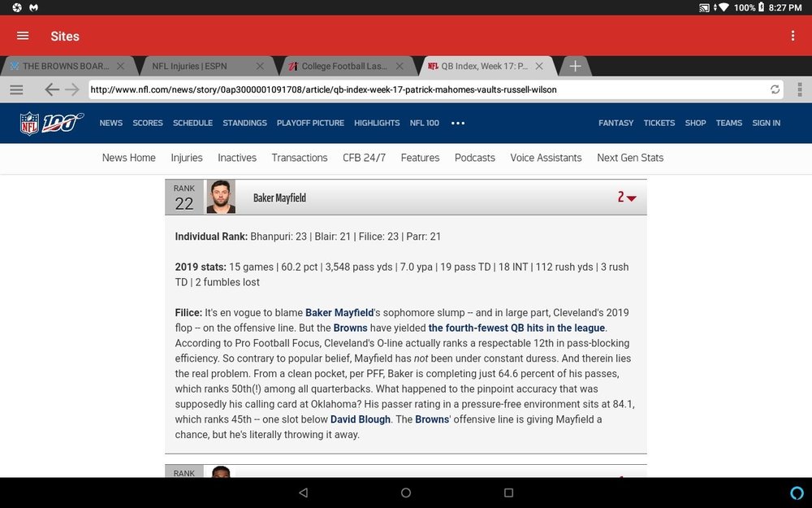Viewport: 812px width, 508px height.
Task: Open CFB 24/7 subnav link
Action: pyautogui.click(x=364, y=158)
